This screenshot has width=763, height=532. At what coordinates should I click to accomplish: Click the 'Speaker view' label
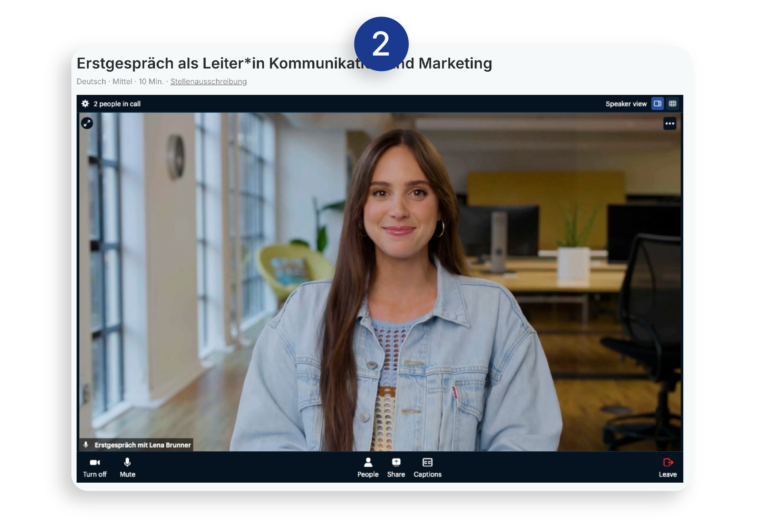(x=626, y=104)
